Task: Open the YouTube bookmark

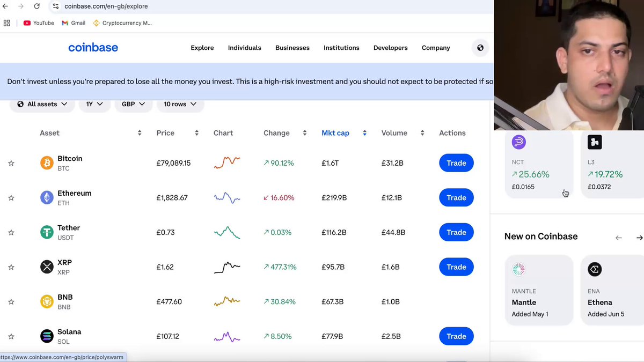Action: [39, 23]
